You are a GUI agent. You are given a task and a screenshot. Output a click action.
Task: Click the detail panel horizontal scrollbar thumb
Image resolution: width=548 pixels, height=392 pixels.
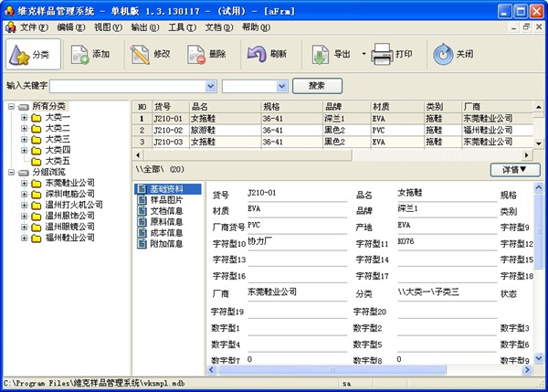[332, 369]
